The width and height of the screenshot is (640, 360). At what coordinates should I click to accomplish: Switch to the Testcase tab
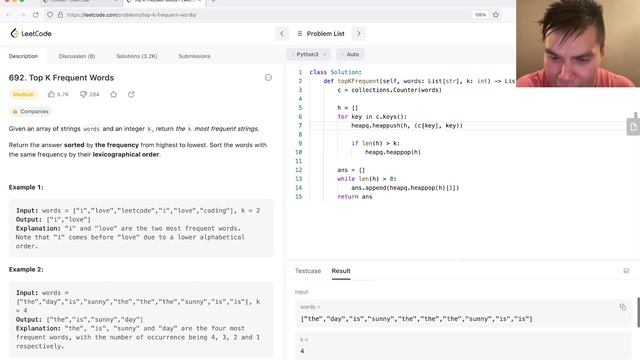[308, 271]
